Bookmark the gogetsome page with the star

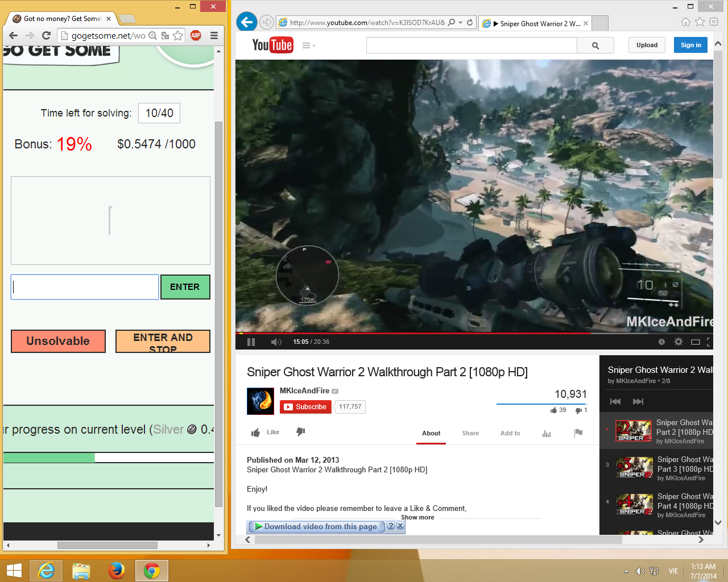point(178,35)
